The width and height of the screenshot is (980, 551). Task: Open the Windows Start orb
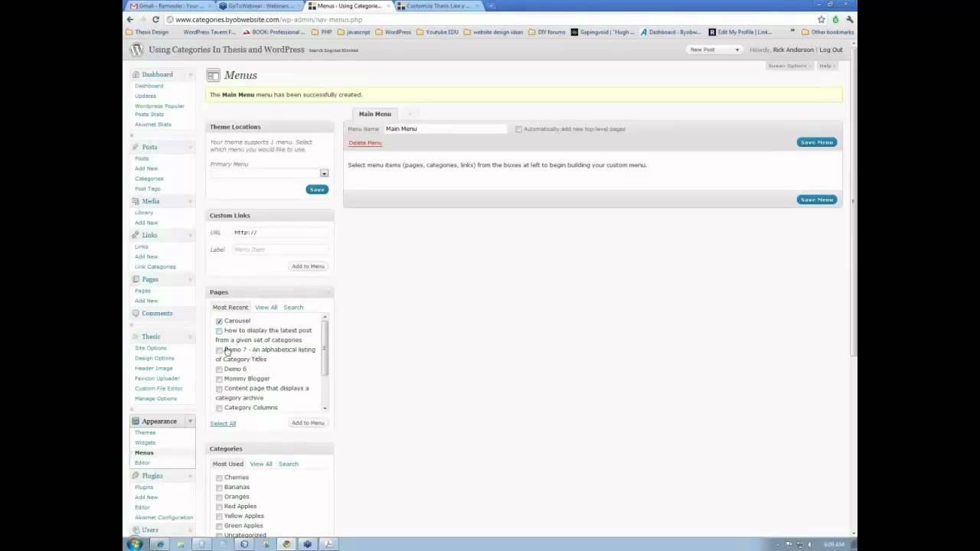click(135, 544)
